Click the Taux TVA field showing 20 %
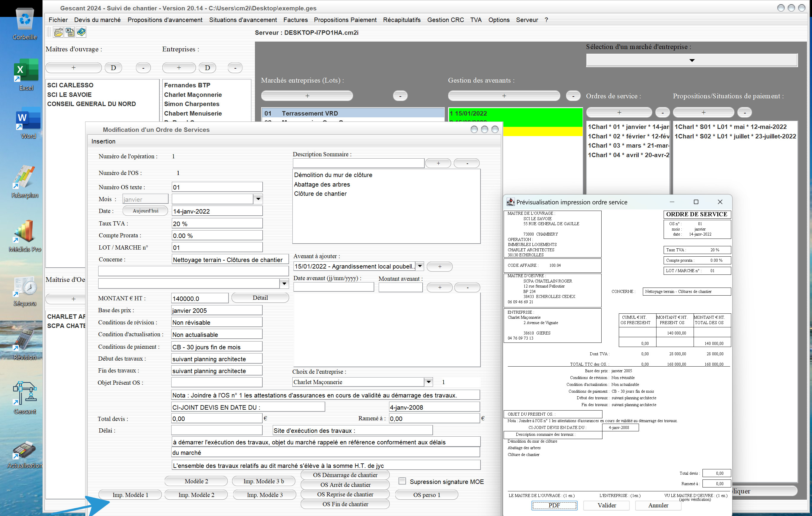 coord(217,223)
